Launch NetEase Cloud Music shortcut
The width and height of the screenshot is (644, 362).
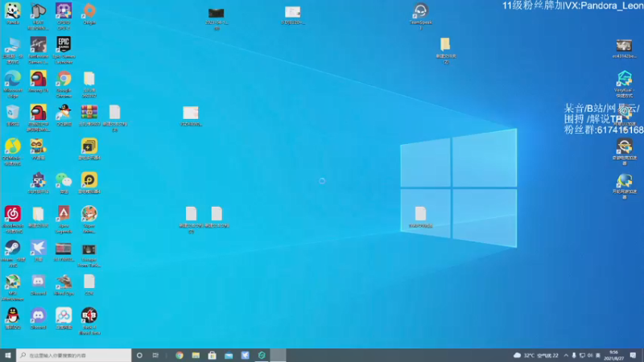pos(13,219)
